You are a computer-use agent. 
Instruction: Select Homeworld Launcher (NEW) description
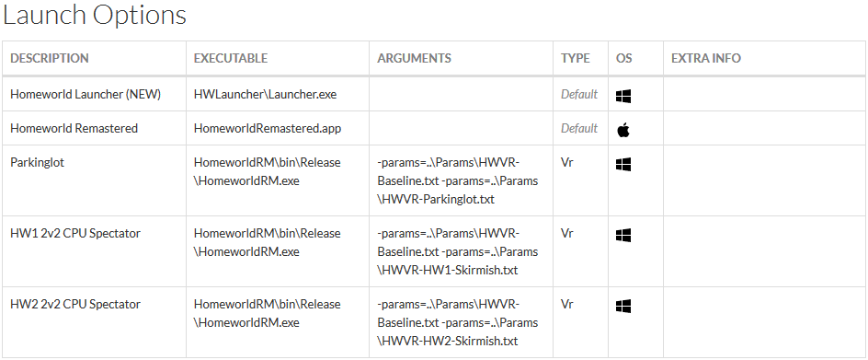tap(86, 94)
